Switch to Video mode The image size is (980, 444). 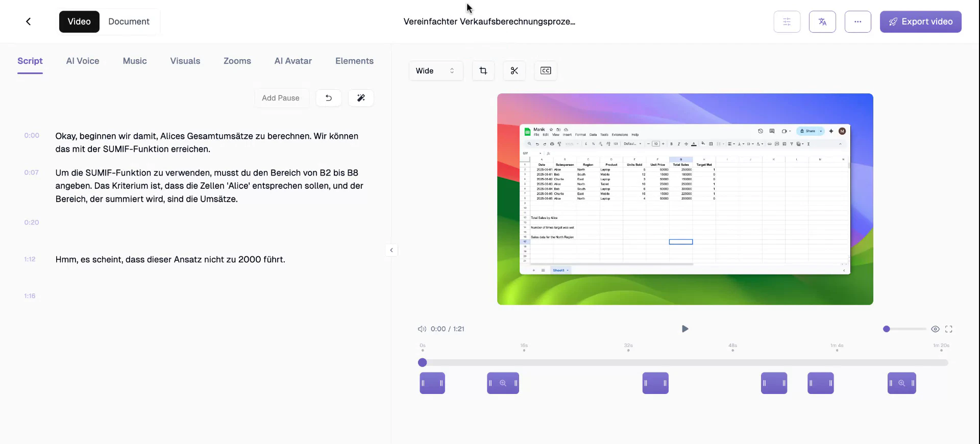point(79,21)
